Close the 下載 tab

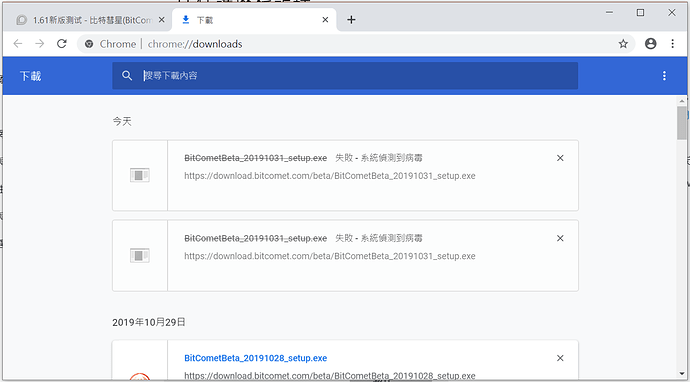point(325,20)
